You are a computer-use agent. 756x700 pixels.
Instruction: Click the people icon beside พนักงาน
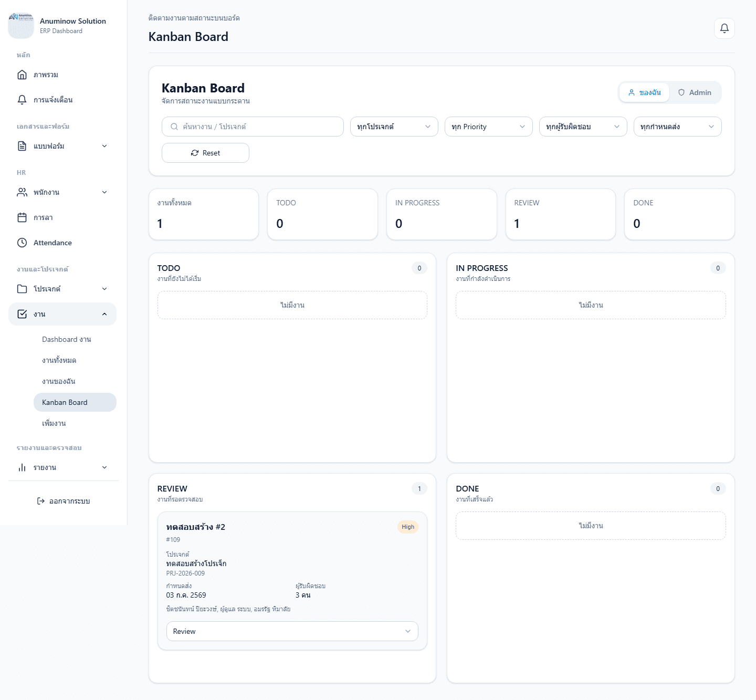(x=22, y=192)
